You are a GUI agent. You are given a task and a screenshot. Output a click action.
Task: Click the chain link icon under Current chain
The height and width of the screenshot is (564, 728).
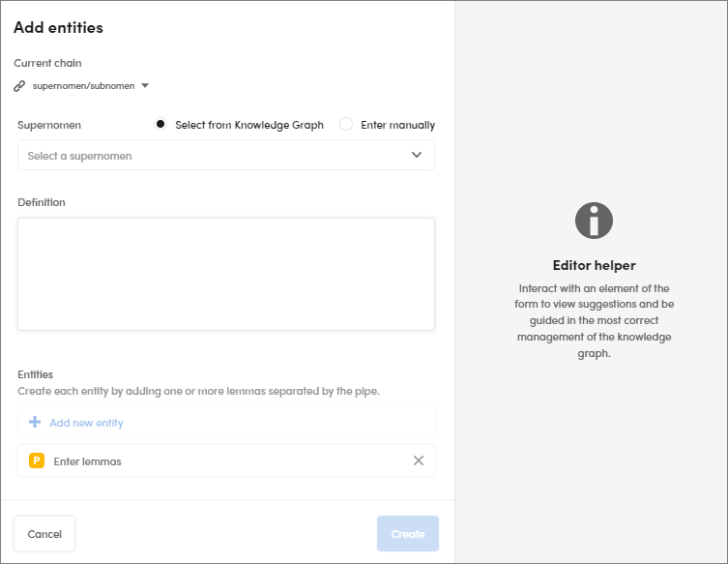coord(19,86)
